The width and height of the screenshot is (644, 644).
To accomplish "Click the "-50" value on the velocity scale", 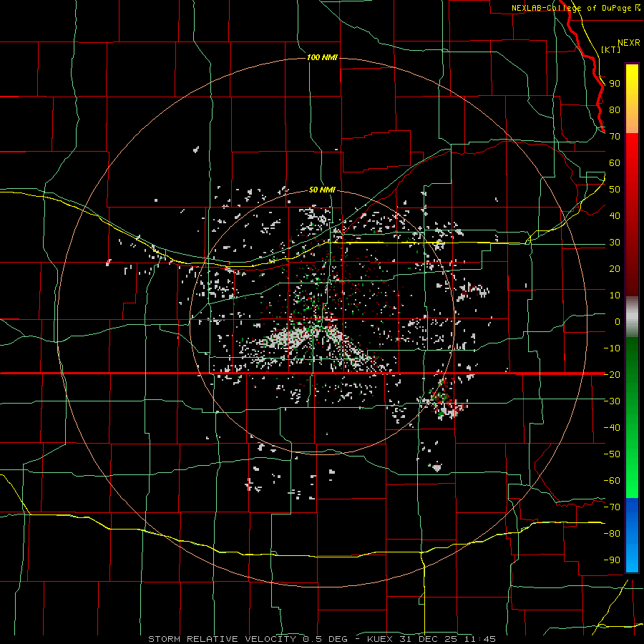I will coord(612,454).
